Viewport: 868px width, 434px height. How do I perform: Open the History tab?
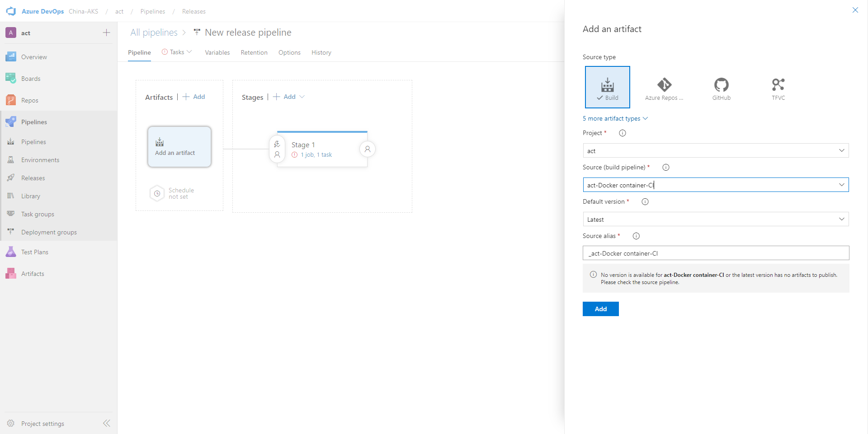pyautogui.click(x=321, y=52)
